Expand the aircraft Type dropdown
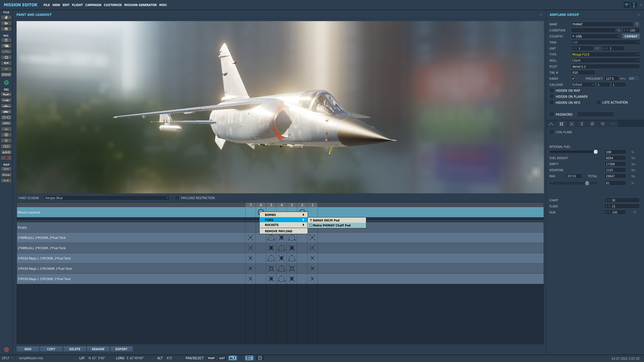The height and width of the screenshot is (362, 644). tap(605, 54)
